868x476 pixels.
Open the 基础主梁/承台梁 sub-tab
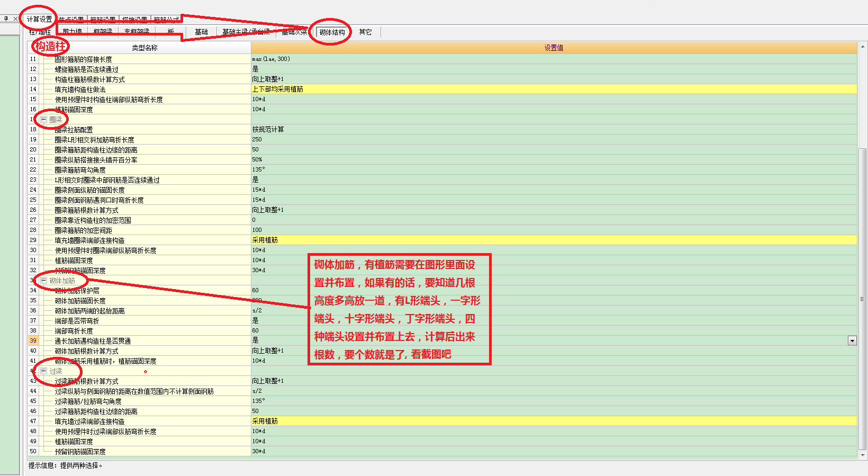246,32
